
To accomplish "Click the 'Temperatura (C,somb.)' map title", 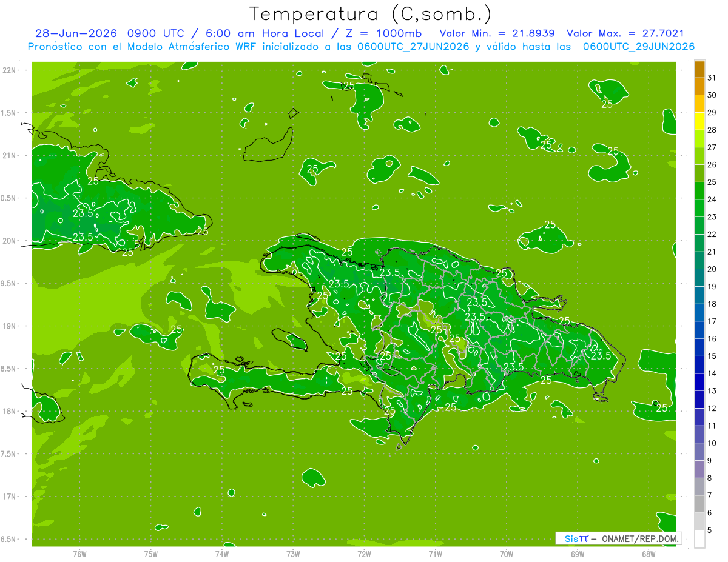I will (371, 14).
